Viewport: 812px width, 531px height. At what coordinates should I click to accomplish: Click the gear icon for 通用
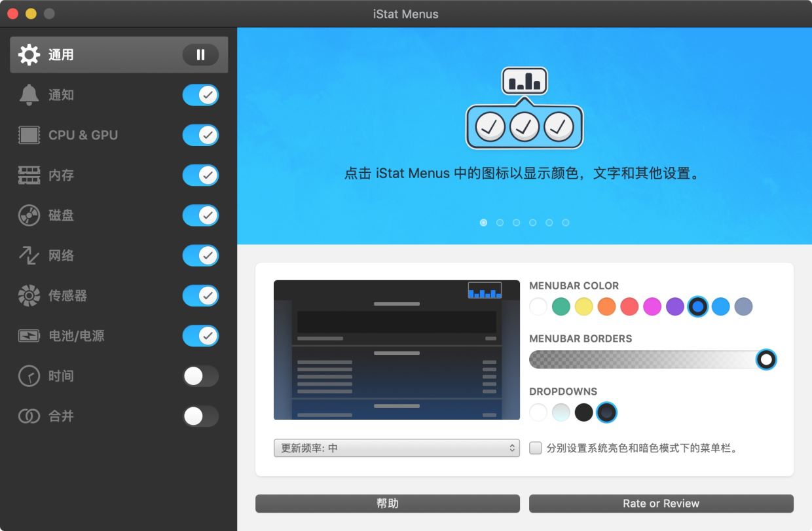[x=29, y=55]
